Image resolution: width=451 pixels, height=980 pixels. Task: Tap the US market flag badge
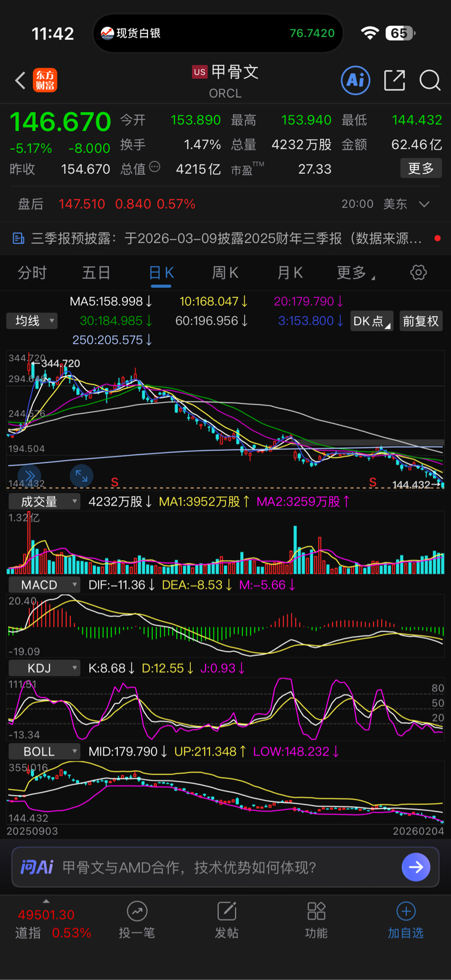200,72
